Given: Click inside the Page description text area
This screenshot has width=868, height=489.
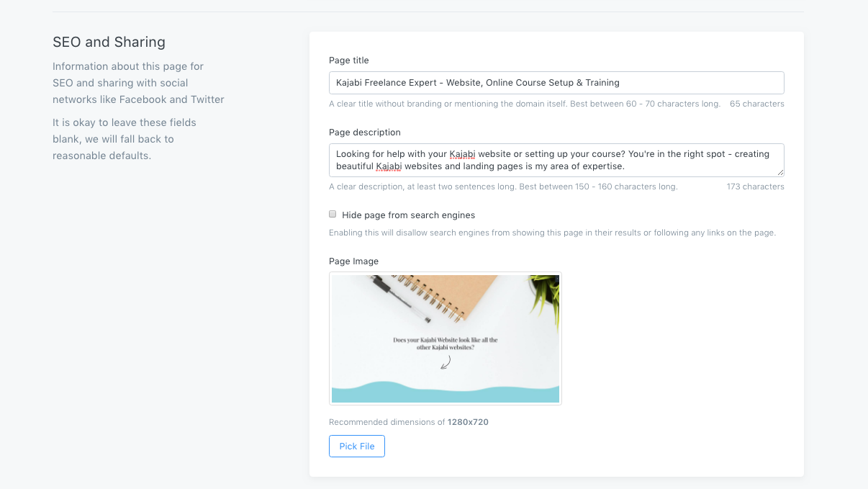Looking at the screenshot, I should [x=556, y=160].
